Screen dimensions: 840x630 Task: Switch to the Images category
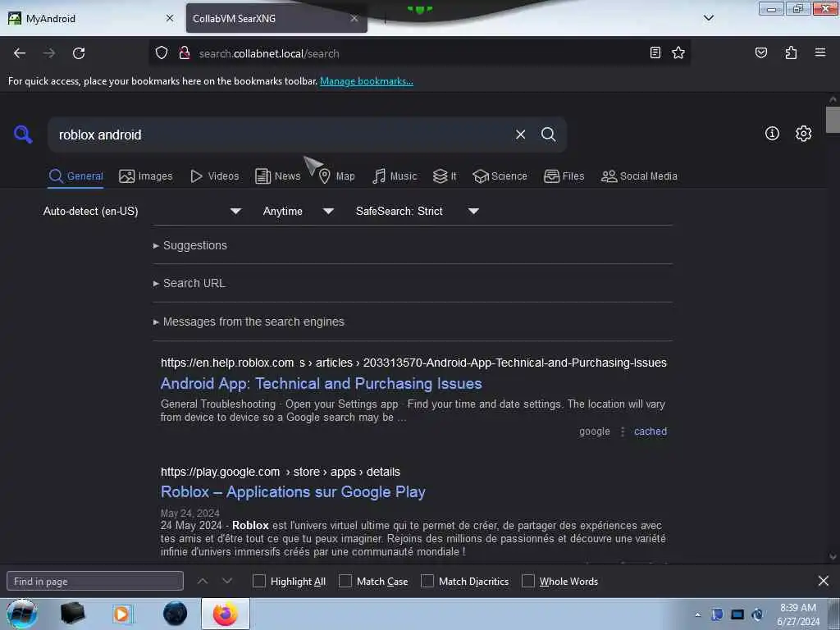point(146,176)
